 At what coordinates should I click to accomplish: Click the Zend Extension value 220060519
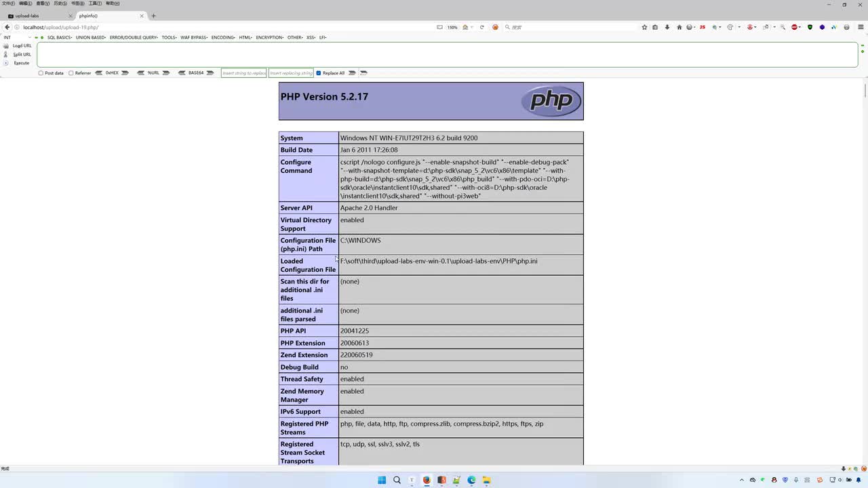coord(357,355)
